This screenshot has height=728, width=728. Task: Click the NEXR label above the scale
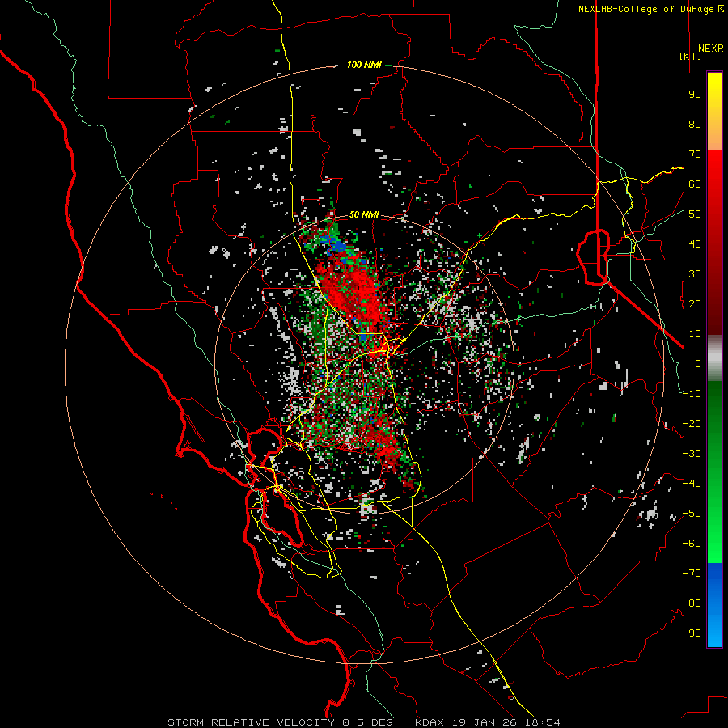click(x=711, y=49)
